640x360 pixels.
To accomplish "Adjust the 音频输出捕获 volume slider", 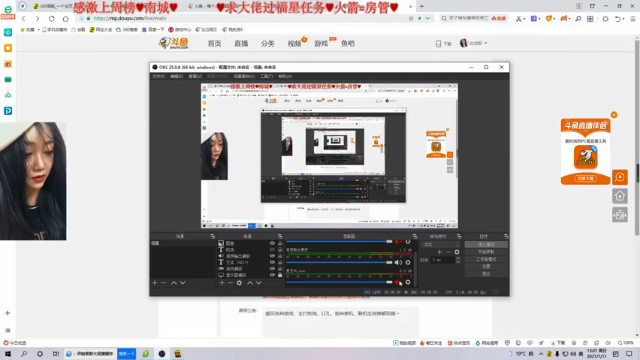I will pos(339,262).
